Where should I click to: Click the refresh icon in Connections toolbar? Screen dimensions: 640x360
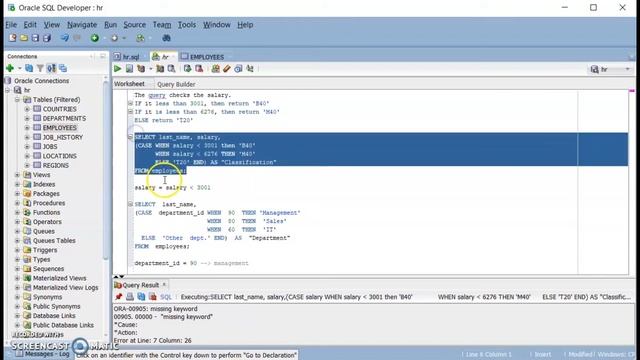click(29, 68)
